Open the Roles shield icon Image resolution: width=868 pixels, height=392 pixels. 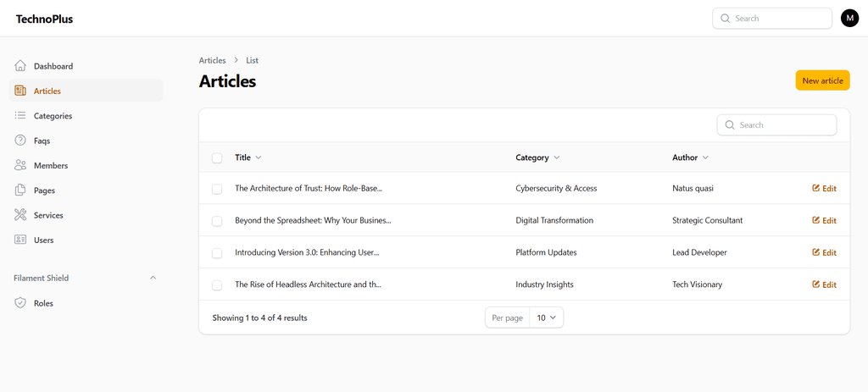[20, 303]
